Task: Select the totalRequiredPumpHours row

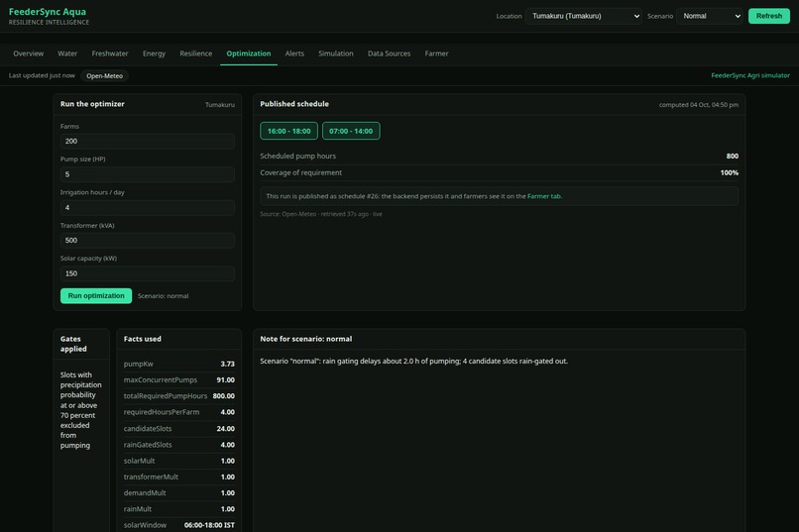Action: [x=178, y=396]
